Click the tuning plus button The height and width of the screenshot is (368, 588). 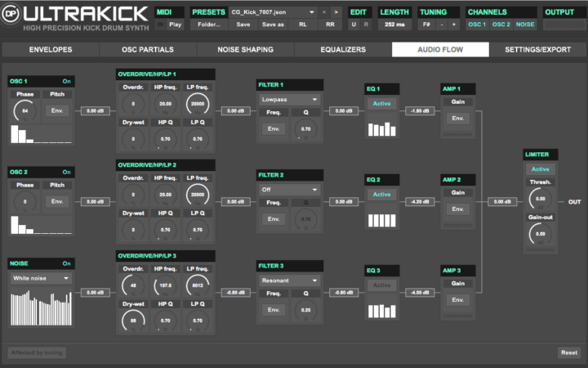pyautogui.click(x=454, y=25)
